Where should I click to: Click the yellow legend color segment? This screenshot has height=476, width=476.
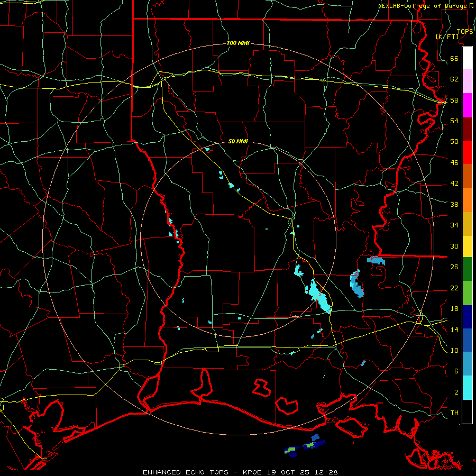[467, 246]
